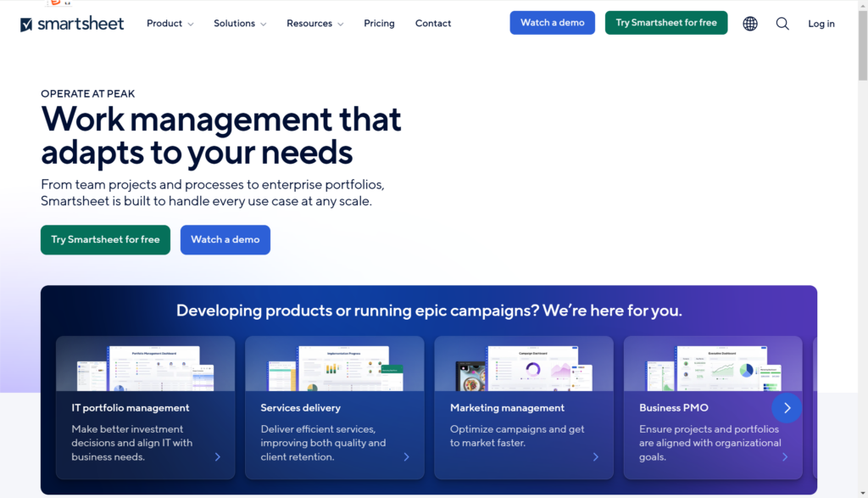Expand the Resources dropdown menu

coord(314,24)
